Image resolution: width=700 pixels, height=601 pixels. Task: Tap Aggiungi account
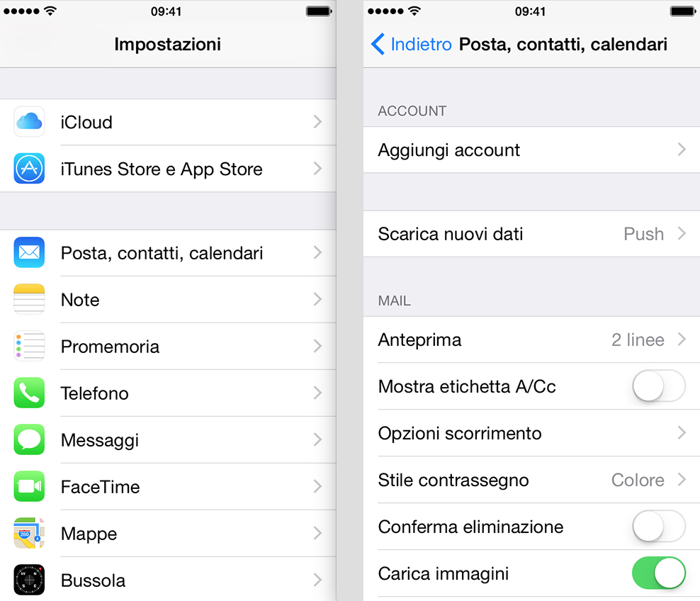531,150
